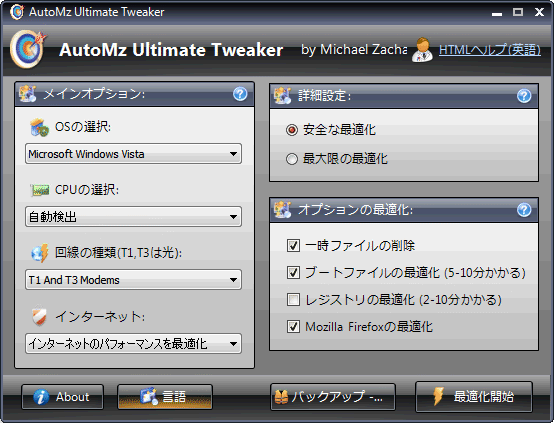Click the help icon on the 詳細設定 header
This screenshot has height=423, width=554.
(524, 96)
